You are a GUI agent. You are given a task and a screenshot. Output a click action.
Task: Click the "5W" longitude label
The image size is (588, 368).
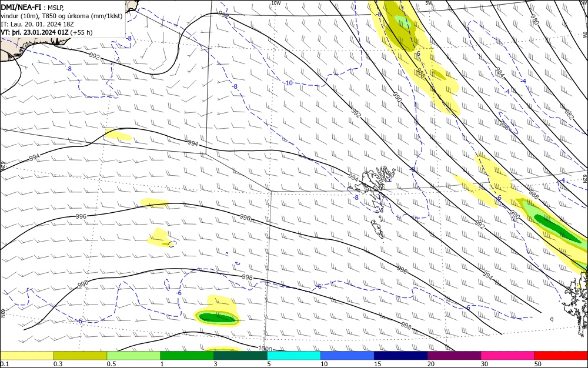[x=429, y=3]
